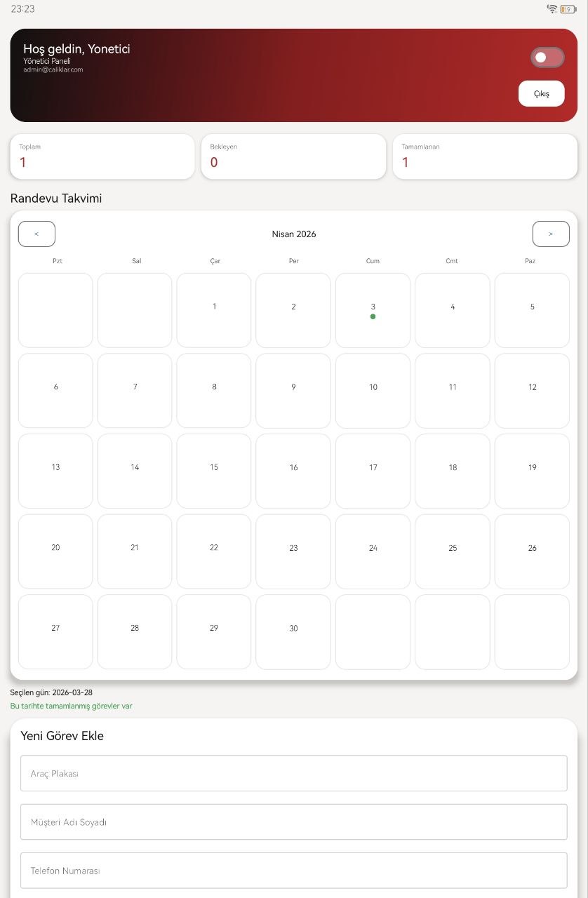Screen dimensions: 588x898
Task: Click the Müşteri Adı Soyadı field
Action: pyautogui.click(x=293, y=822)
